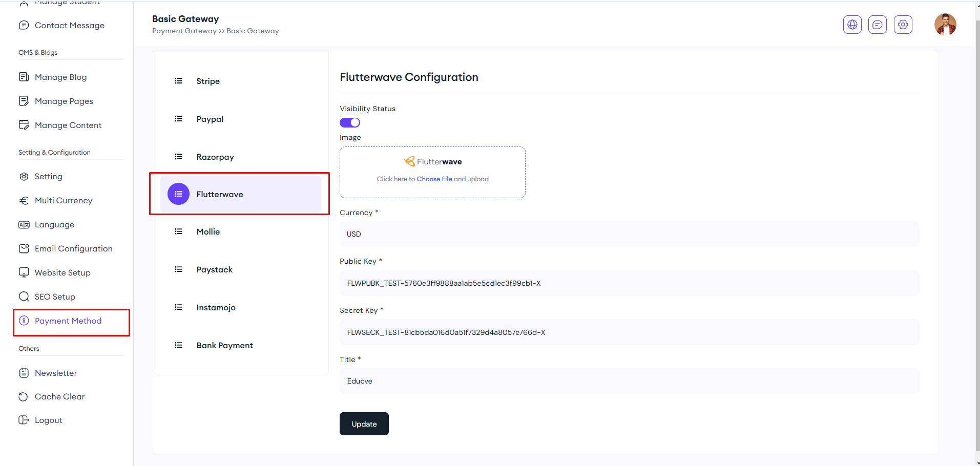Switch to Razorpay gateway tab
The height and width of the screenshot is (466, 980).
pyautogui.click(x=215, y=157)
